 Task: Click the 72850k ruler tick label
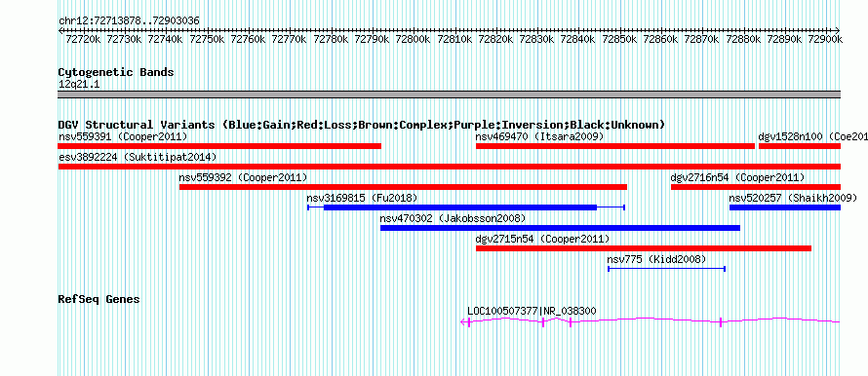coord(620,39)
